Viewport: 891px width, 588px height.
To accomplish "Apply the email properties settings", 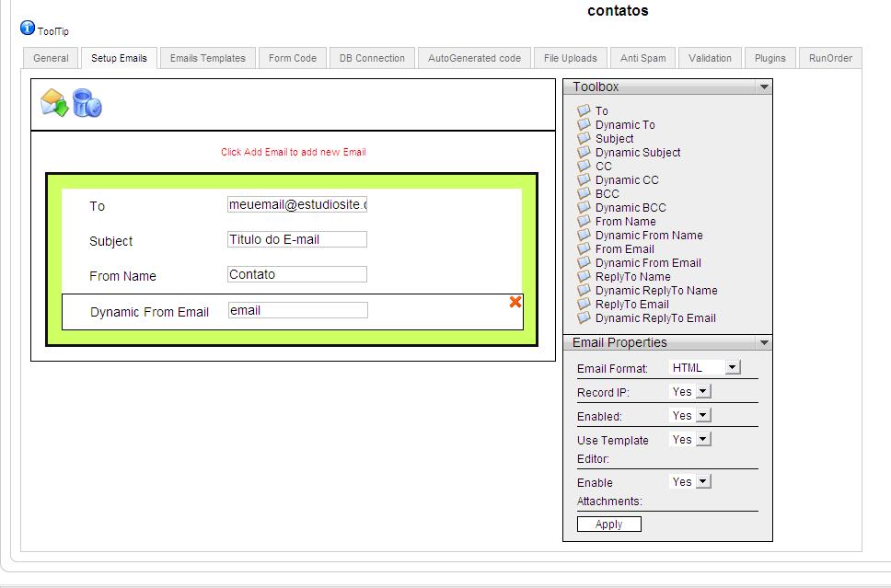I will pyautogui.click(x=609, y=524).
